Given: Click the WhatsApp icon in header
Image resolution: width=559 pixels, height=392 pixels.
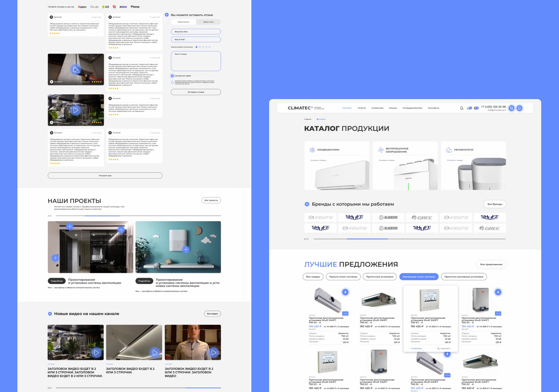Looking at the screenshot, I should 519,108.
